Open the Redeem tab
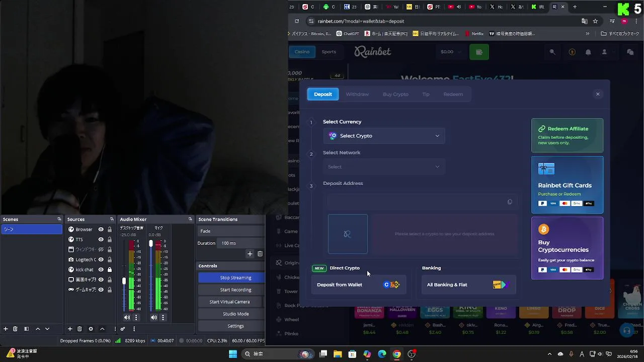 click(453, 94)
